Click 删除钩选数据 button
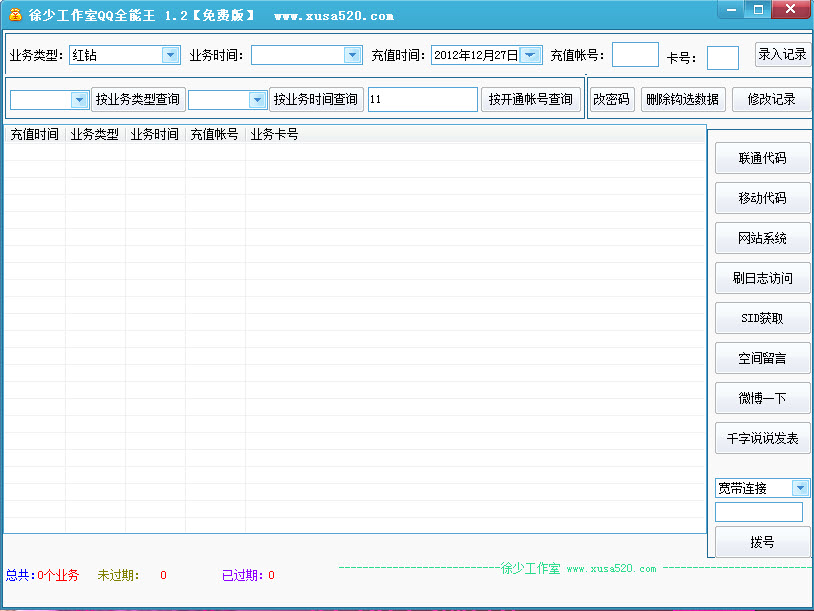 [x=683, y=99]
